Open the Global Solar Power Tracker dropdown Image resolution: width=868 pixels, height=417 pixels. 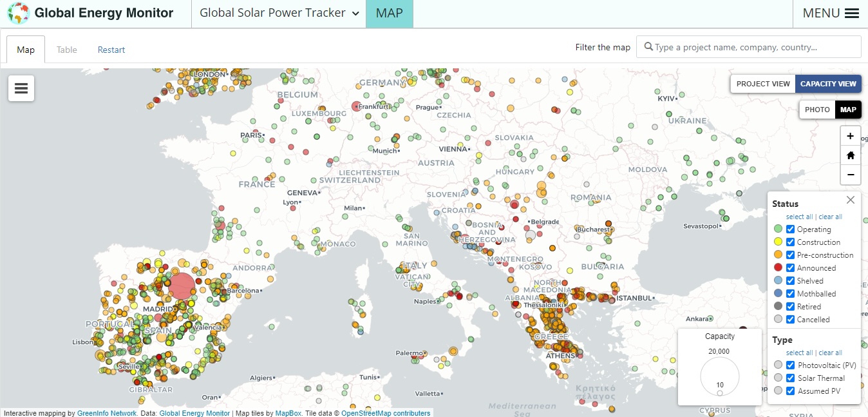click(278, 12)
